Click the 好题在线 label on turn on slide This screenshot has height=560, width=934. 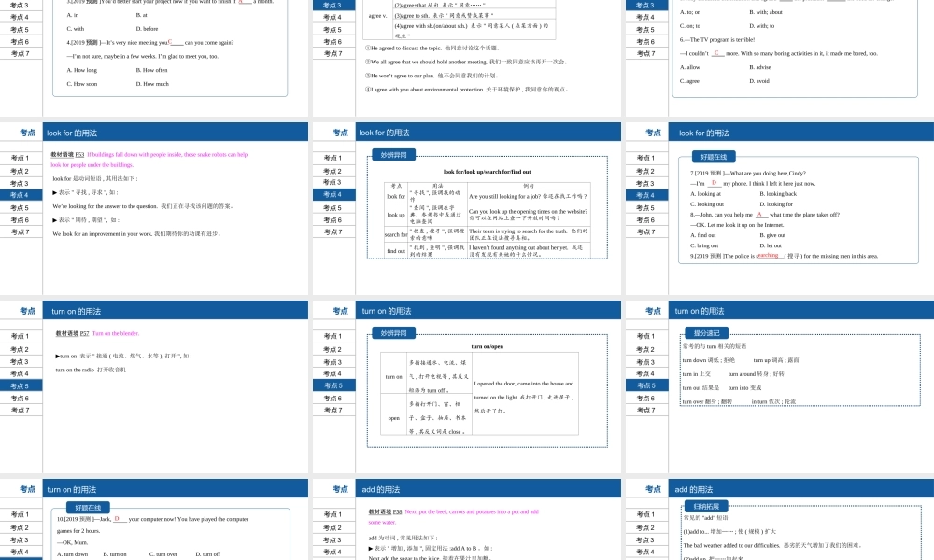point(88,508)
